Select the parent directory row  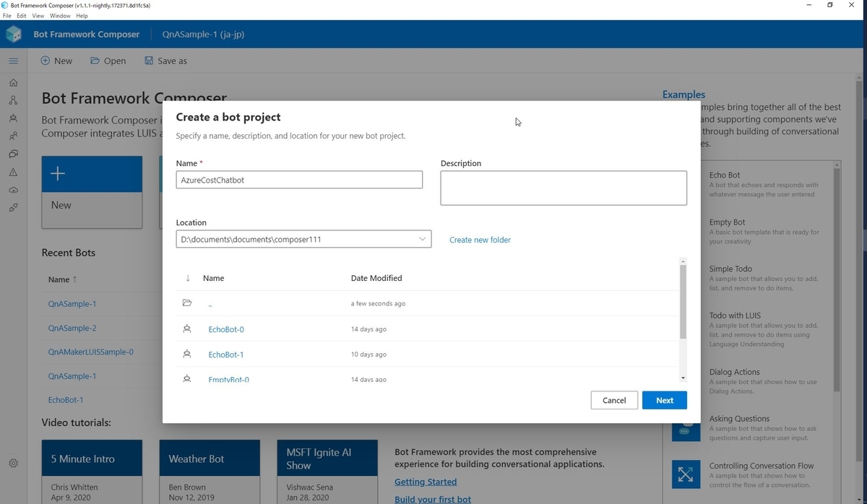(x=426, y=303)
